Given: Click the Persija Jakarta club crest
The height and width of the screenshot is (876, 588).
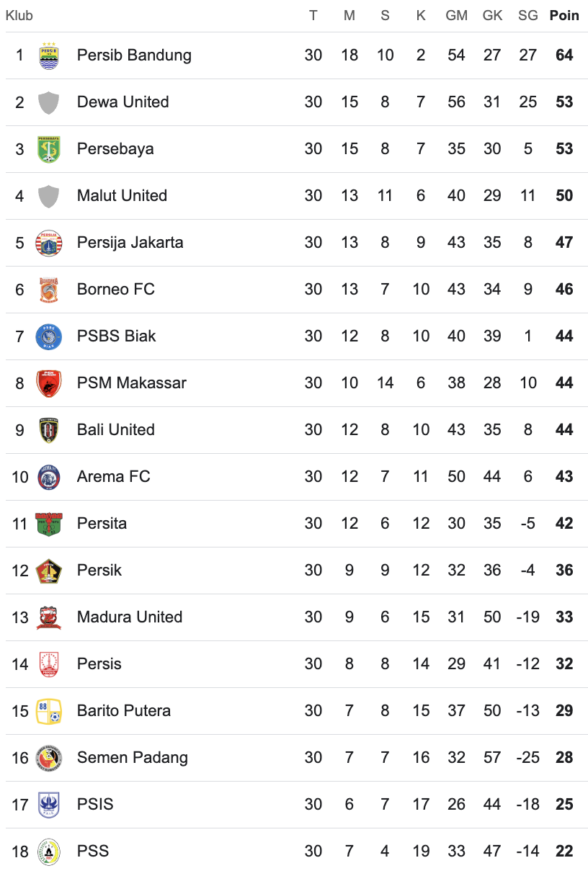Looking at the screenshot, I should (48, 243).
